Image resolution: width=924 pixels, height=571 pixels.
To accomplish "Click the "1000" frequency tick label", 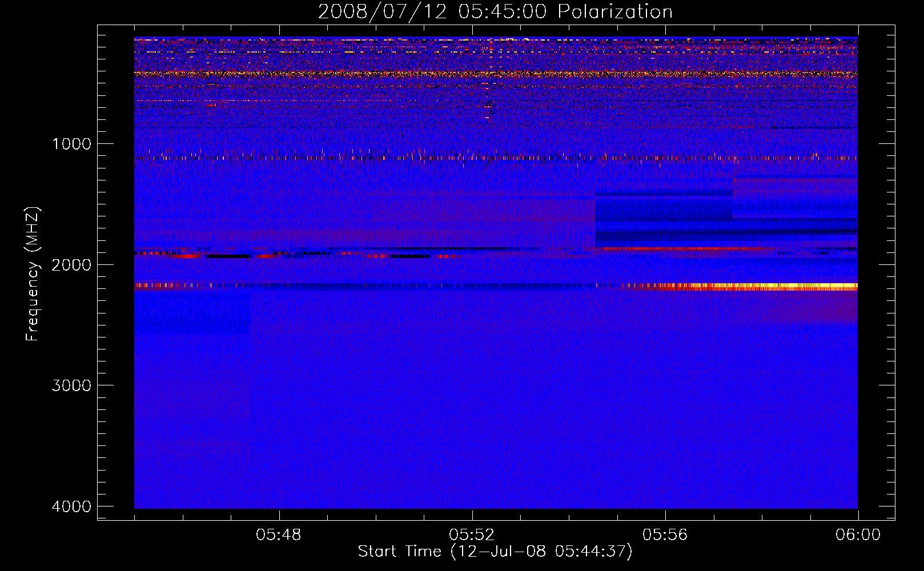I will (71, 144).
